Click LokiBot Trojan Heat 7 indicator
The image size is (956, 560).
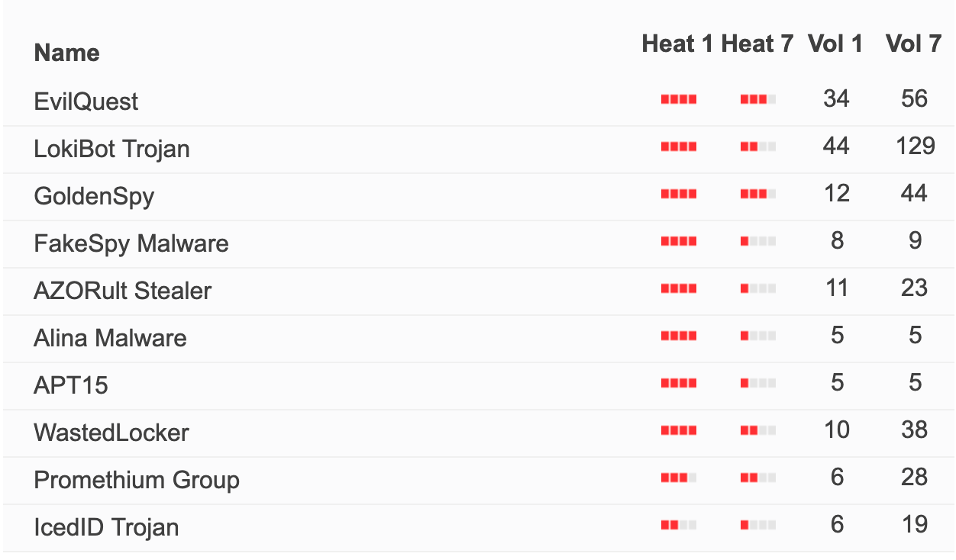tap(758, 146)
